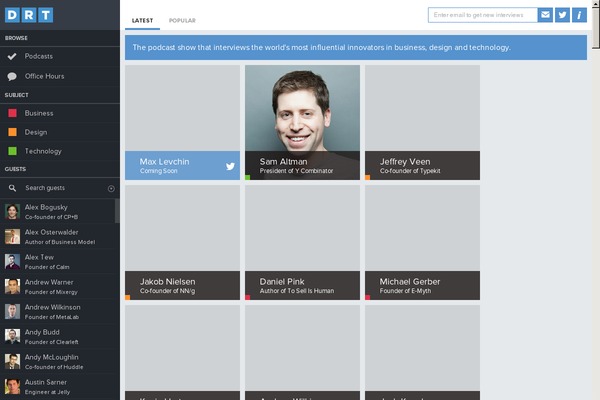Click Austin Sarner's avatar
Screen dimensions: 600x400
(x=12, y=387)
